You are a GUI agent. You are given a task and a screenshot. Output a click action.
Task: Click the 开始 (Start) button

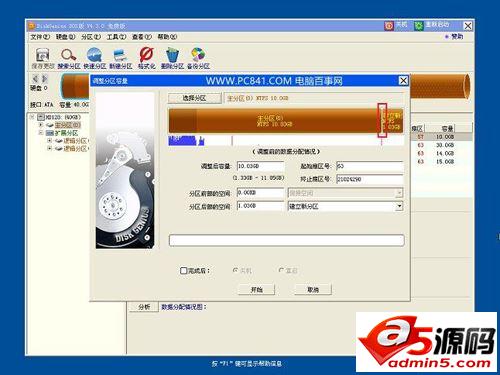click(x=256, y=289)
